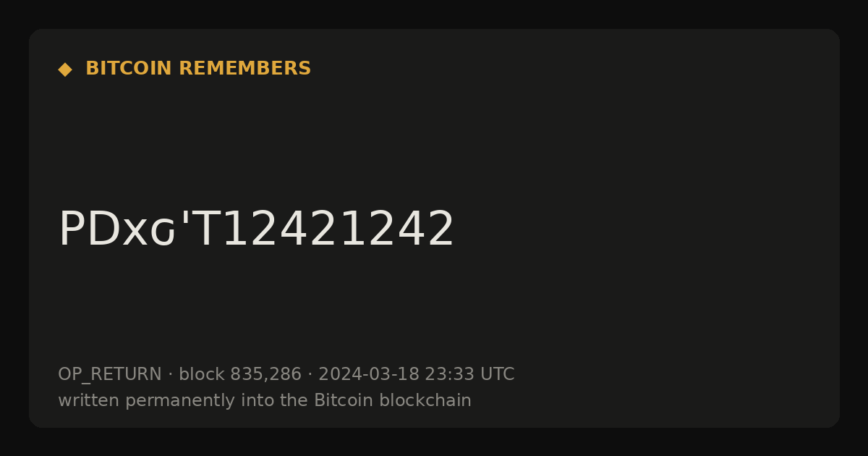Image resolution: width=868 pixels, height=456 pixels.
Task: Click the dot separator before the date
Action: 310,375
